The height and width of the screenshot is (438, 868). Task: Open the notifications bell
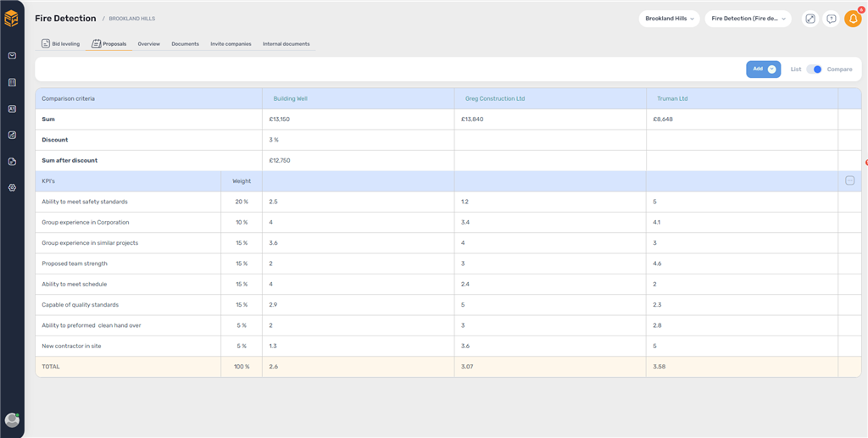(x=853, y=19)
